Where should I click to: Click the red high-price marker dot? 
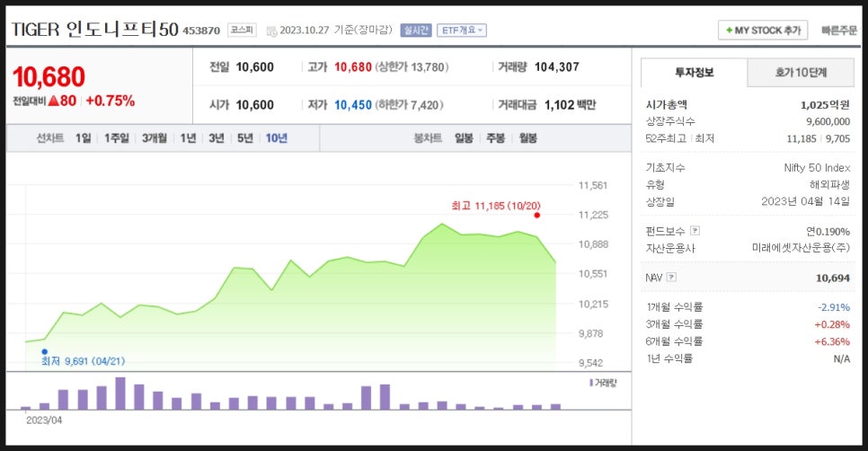tap(536, 215)
